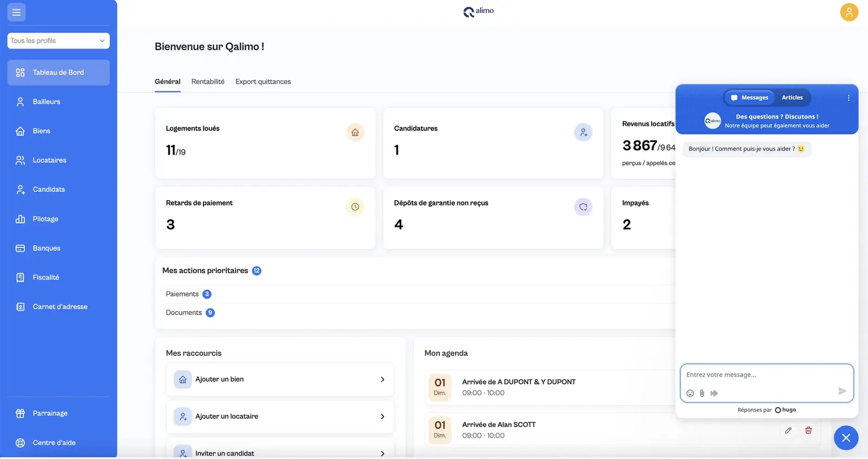Click the Qalimo avatar in chat header
868x459 pixels.
coord(712,120)
